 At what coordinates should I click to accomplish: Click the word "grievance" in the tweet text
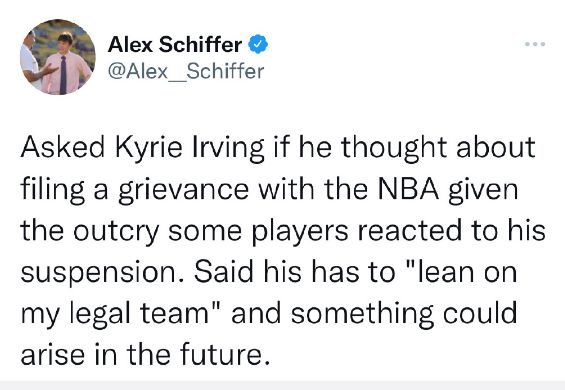point(183,190)
